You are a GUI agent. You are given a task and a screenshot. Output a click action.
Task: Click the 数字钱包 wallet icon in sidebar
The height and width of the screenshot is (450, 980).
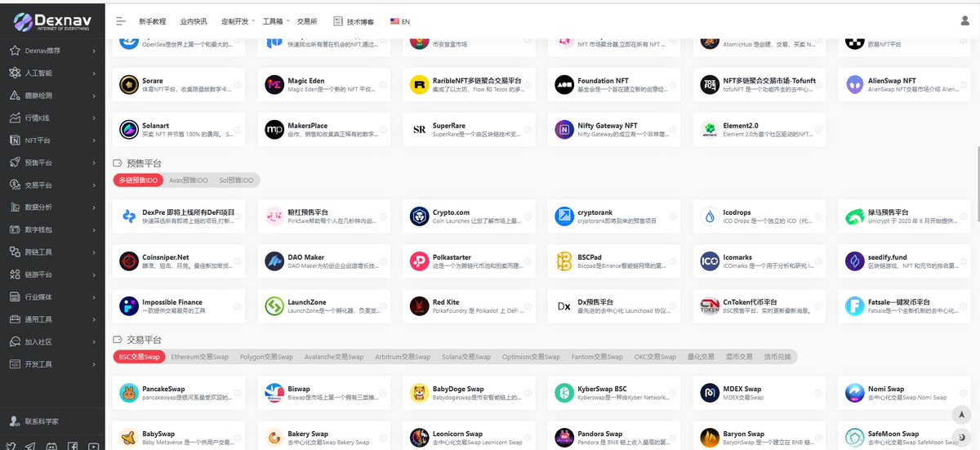click(15, 229)
